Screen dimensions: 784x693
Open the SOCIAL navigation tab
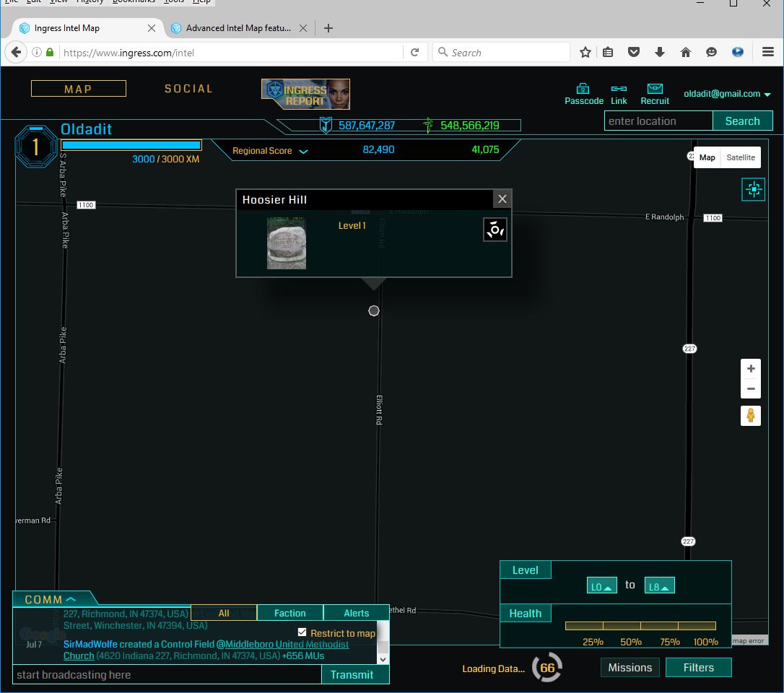(x=188, y=89)
